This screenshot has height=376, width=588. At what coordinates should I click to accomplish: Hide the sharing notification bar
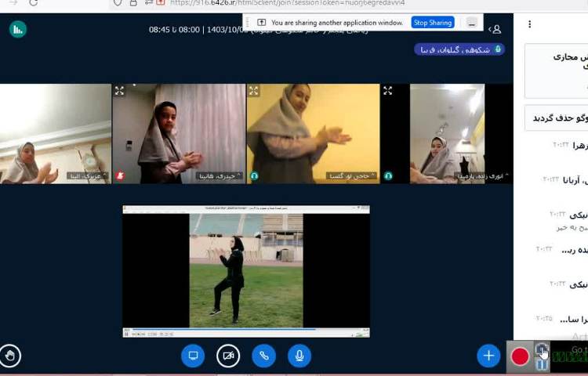click(471, 23)
